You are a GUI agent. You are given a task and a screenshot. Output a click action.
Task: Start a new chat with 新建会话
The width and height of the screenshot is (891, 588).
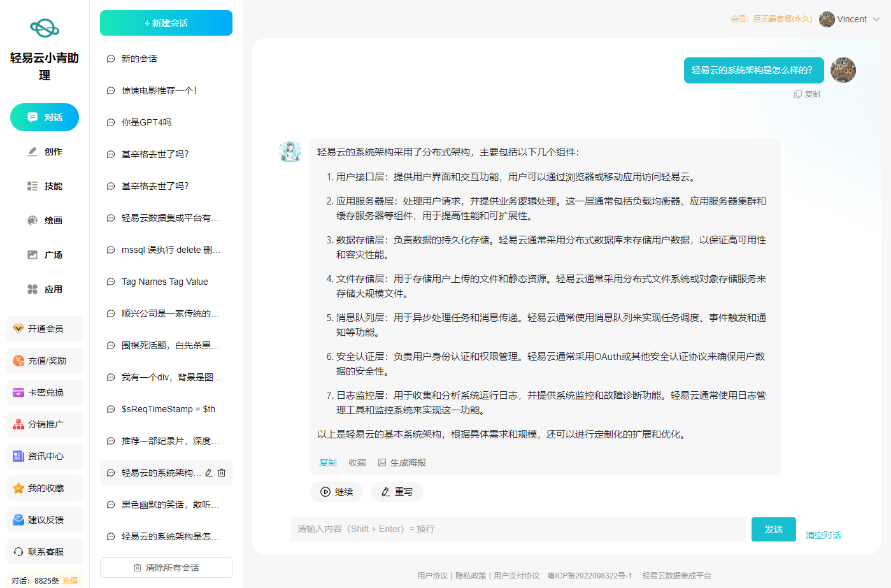(166, 23)
